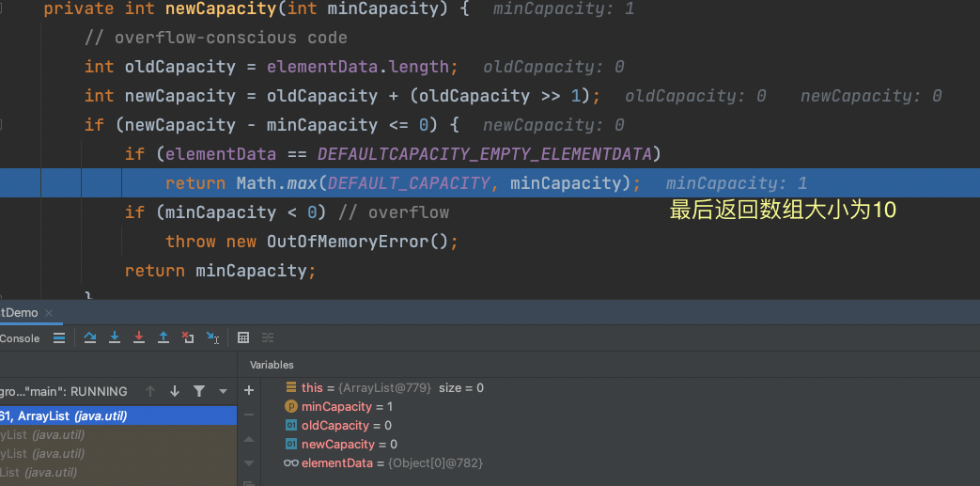Add a new watch with plus icon
Screen dimensions: 980x486
[x=249, y=390]
